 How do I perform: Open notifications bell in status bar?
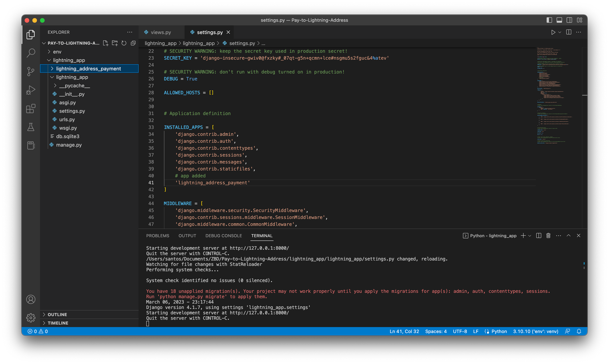[579, 331]
